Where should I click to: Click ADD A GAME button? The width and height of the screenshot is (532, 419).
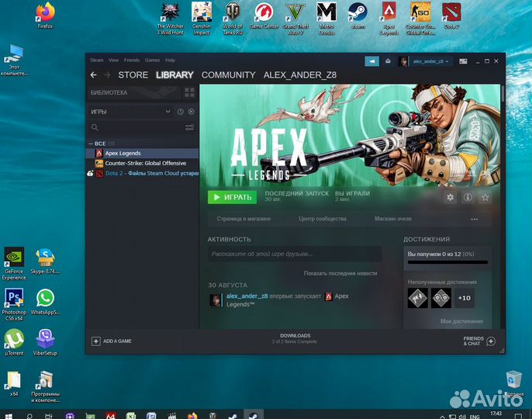(112, 341)
